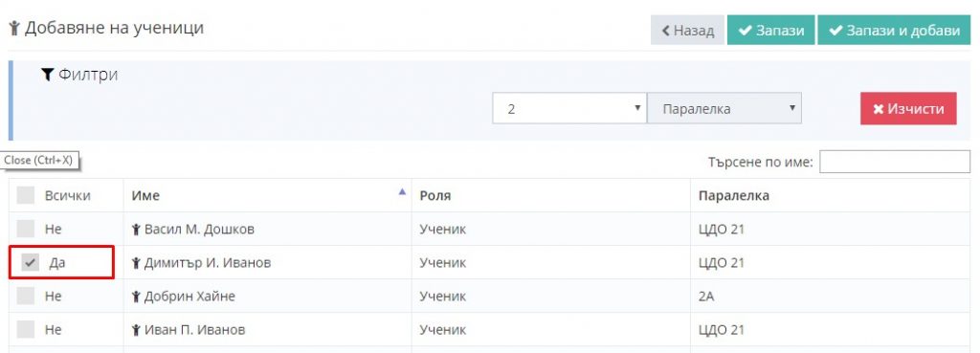Viewport: 980px width, 353px height.
Task: Click the filter funnel icon beside Филтри
Action: tap(48, 75)
